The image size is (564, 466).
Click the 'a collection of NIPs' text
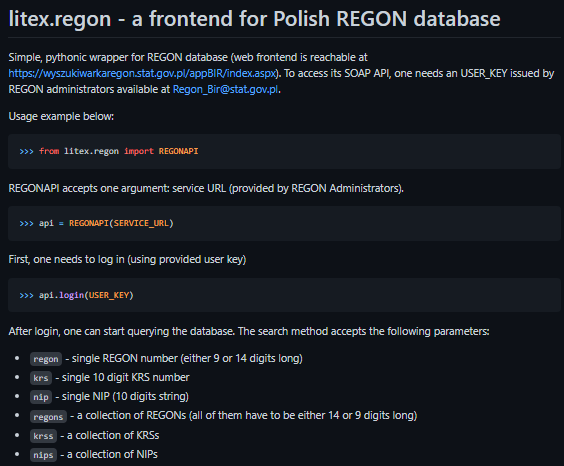click(112, 454)
